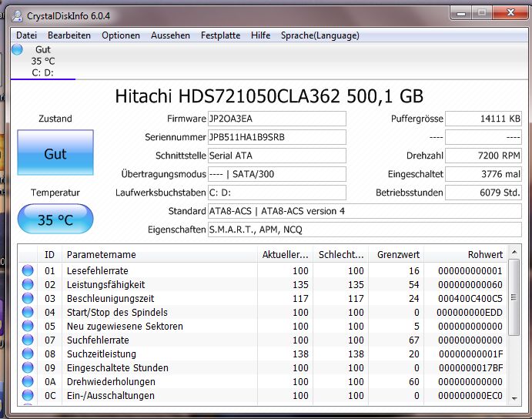Click status orb for Drehwiederholungen row
The height and width of the screenshot is (419, 532).
(28, 382)
